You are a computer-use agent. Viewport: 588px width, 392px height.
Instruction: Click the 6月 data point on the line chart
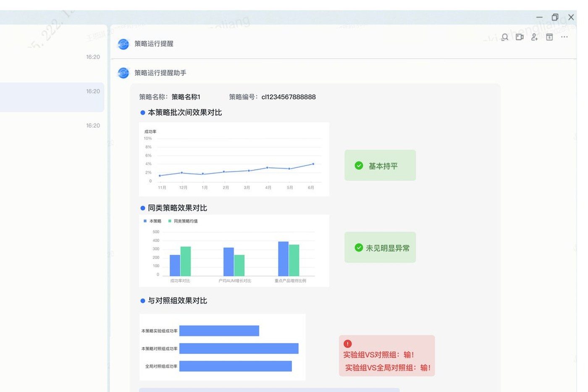click(x=313, y=164)
